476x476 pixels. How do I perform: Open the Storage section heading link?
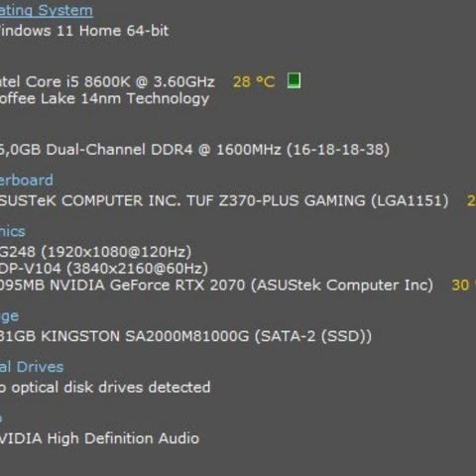pyautogui.click(x=9, y=316)
